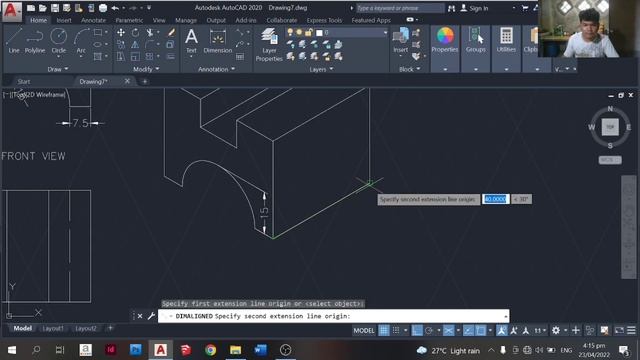Toggle isometric drafting in status bar
Image resolution: width=640 pixels, height=360 pixels.
click(x=448, y=330)
